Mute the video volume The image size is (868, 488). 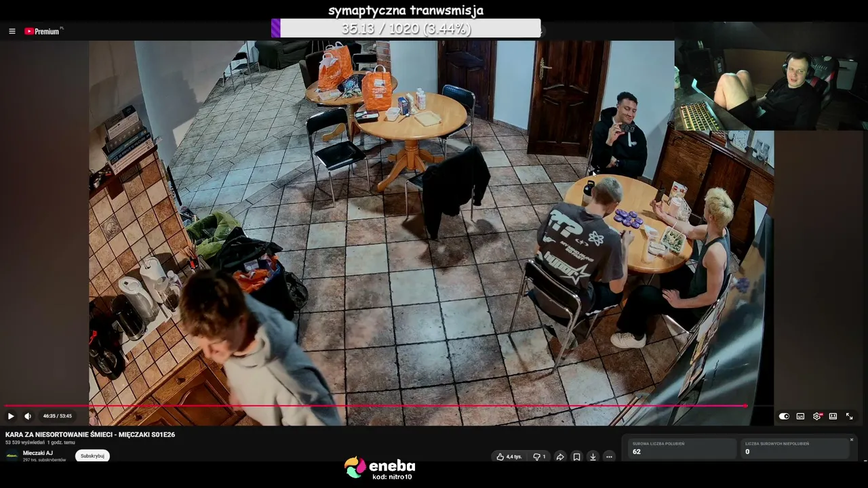[28, 416]
